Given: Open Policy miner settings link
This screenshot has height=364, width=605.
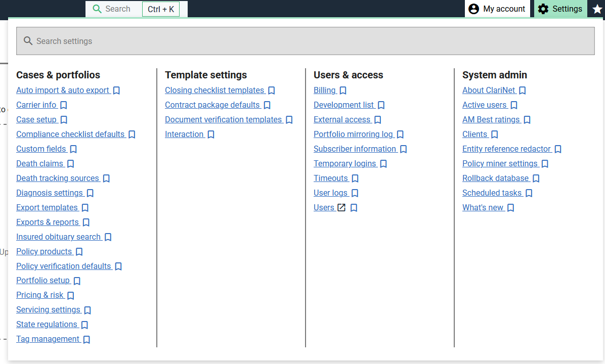Looking at the screenshot, I should click(500, 163).
